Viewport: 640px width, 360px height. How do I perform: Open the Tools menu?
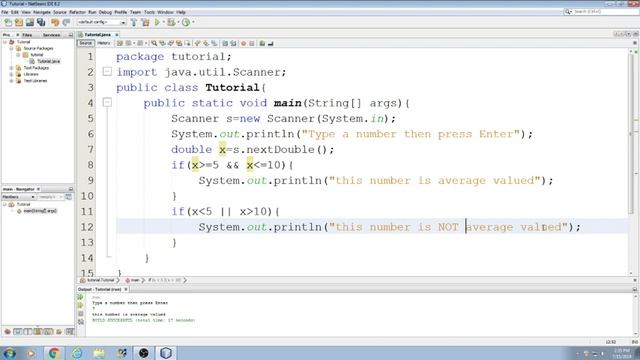(x=149, y=12)
